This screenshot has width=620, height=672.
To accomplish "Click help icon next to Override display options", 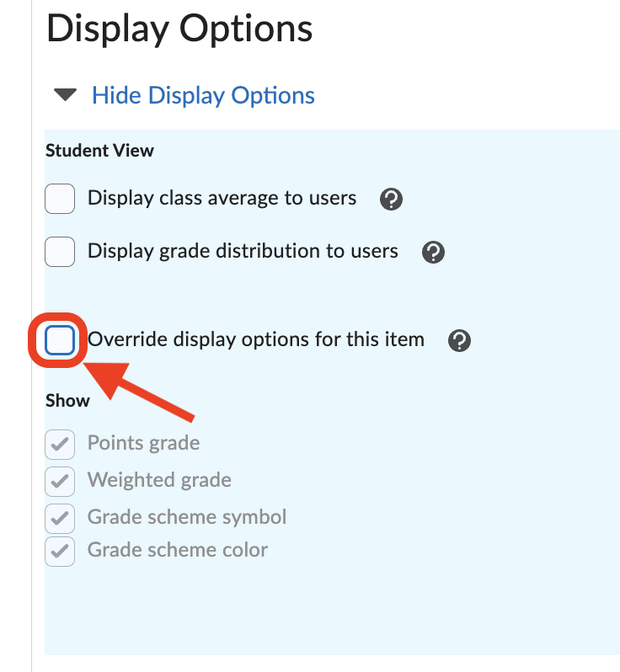I will pyautogui.click(x=459, y=341).
